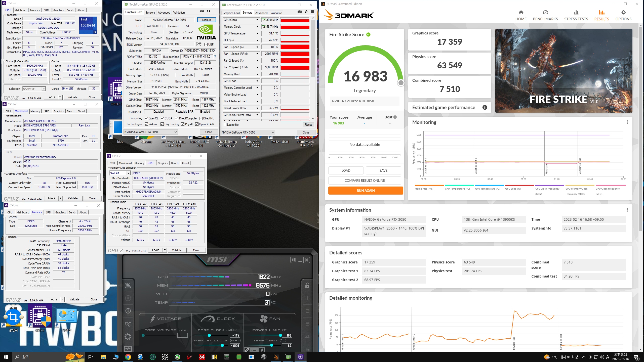644x362 pixels.
Task: Expand the GPU Temperature sensor dropdown
Action: coord(257,33)
